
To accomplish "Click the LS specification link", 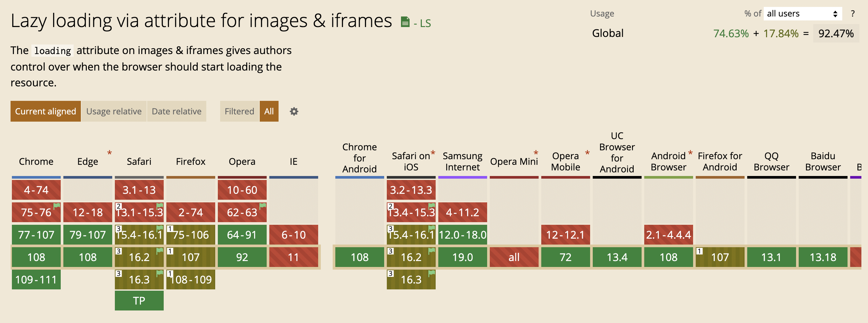I will click(422, 23).
